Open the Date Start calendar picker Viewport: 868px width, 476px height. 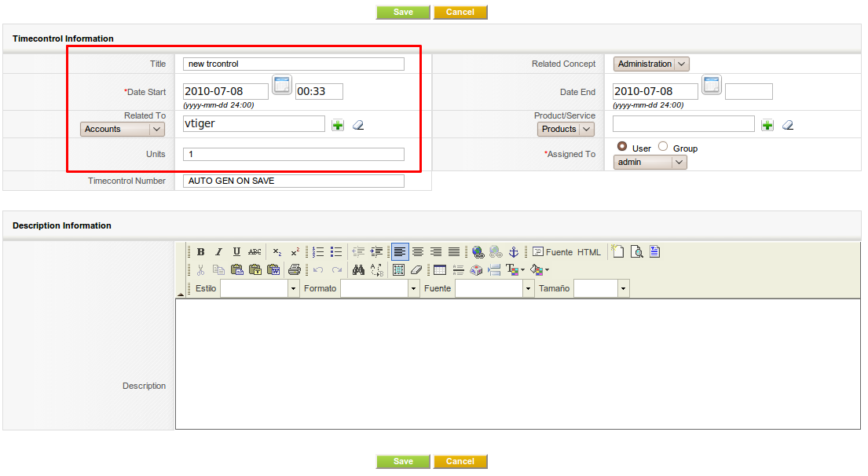(282, 86)
